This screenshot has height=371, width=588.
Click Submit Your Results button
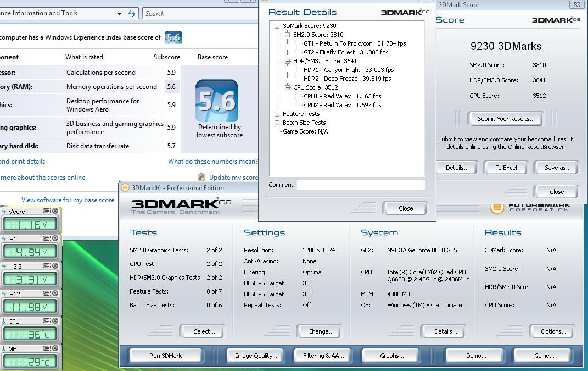pos(506,119)
